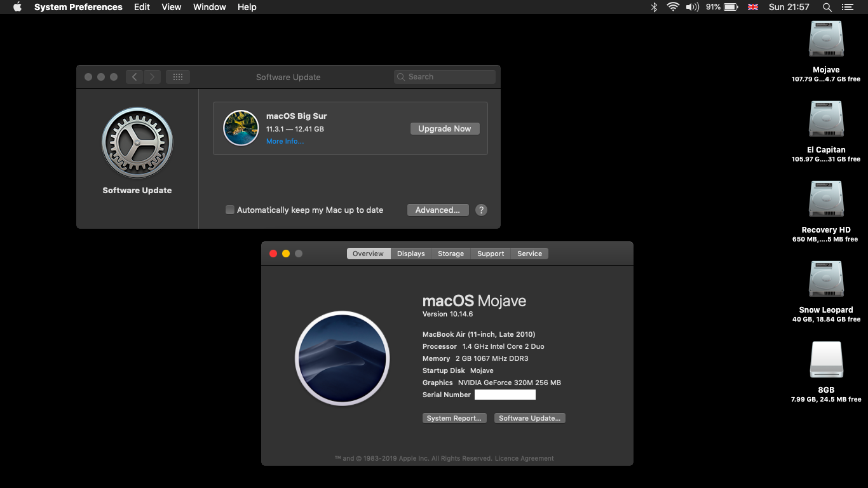Image resolution: width=868 pixels, height=488 pixels.
Task: Select the 8GB removable drive icon
Action: click(826, 360)
